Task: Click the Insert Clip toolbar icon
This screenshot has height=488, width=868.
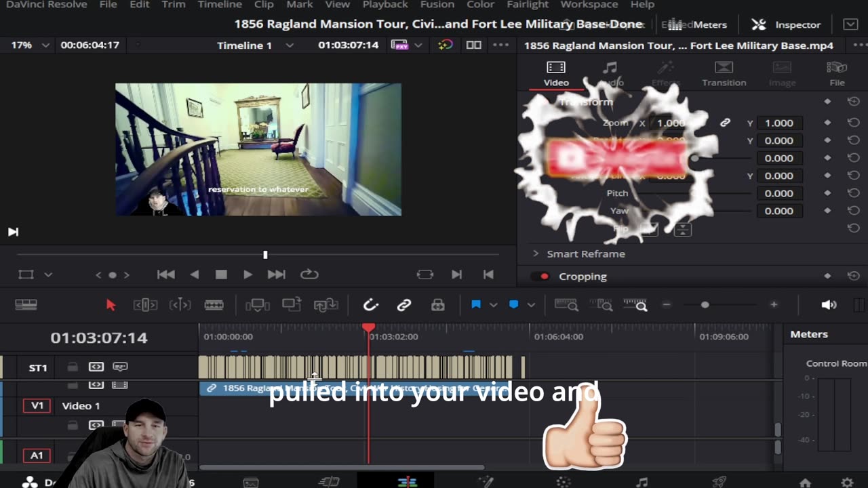Action: point(257,305)
